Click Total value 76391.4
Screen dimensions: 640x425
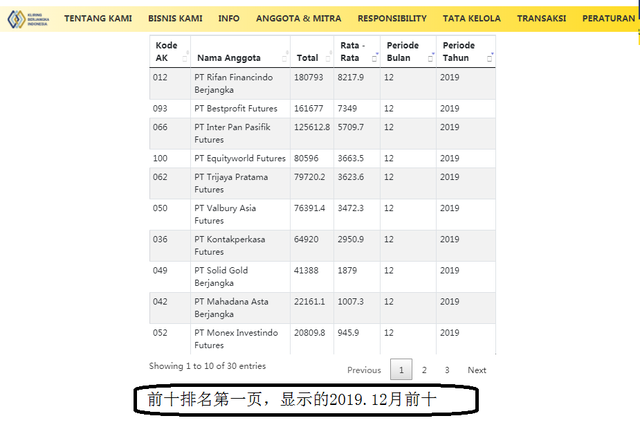click(x=309, y=208)
